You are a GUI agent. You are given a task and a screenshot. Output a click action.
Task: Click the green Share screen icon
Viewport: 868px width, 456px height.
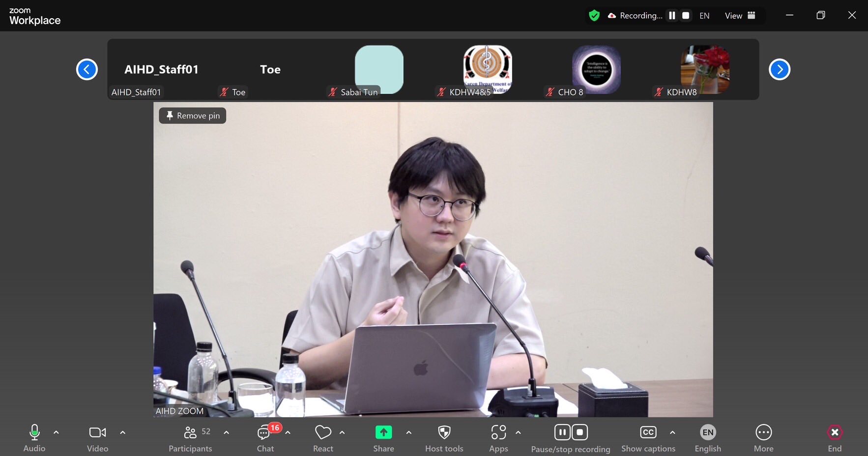point(383,432)
